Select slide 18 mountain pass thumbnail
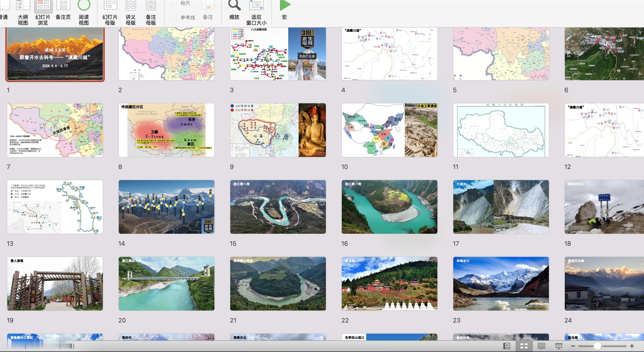Image resolution: width=644 pixels, height=352 pixels. coord(604,207)
